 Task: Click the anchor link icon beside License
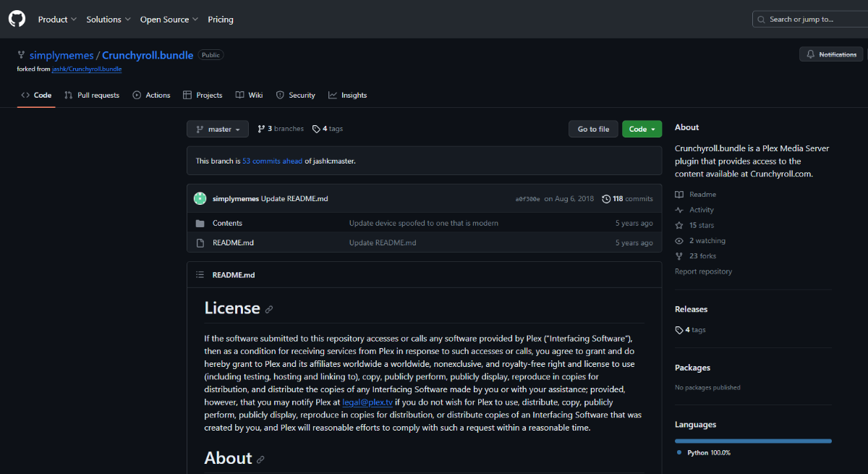pyautogui.click(x=269, y=309)
